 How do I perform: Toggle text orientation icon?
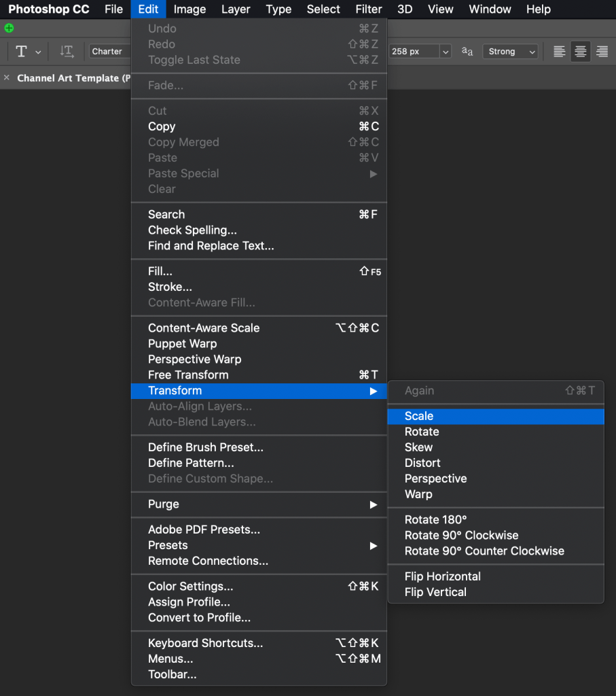pyautogui.click(x=67, y=52)
